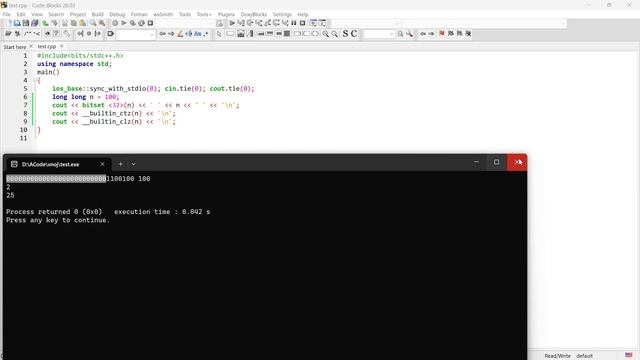Close the test.exe terminal tab
Image resolution: width=640 pixels, height=360 pixels.
pyautogui.click(x=102, y=164)
